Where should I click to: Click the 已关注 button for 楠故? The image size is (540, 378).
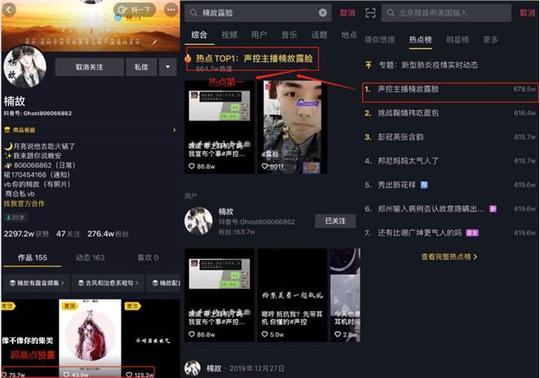click(x=335, y=221)
